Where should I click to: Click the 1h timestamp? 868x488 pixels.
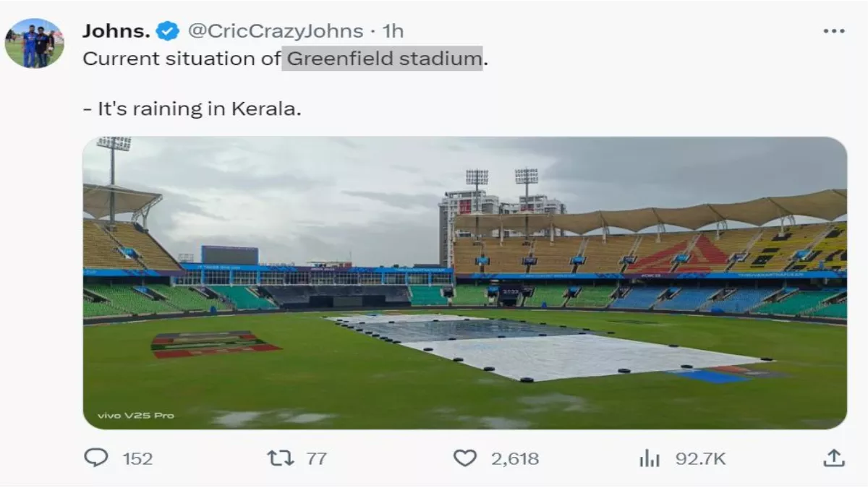[392, 31]
